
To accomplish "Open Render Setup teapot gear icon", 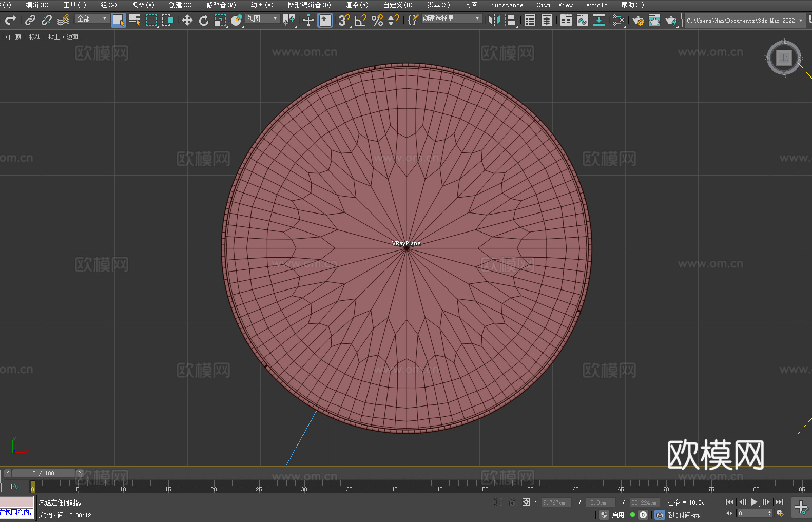I will coord(638,20).
